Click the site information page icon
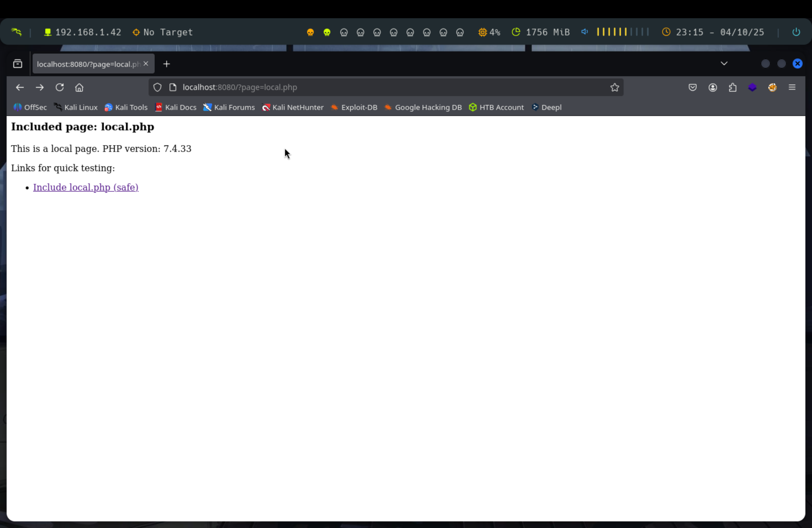The width and height of the screenshot is (812, 528). click(x=173, y=87)
